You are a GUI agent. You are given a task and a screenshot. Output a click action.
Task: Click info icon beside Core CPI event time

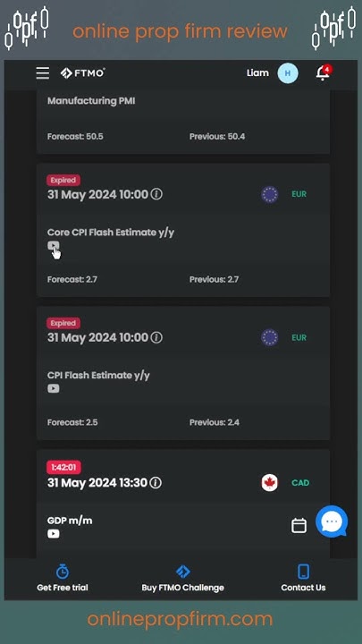pyautogui.click(x=156, y=194)
